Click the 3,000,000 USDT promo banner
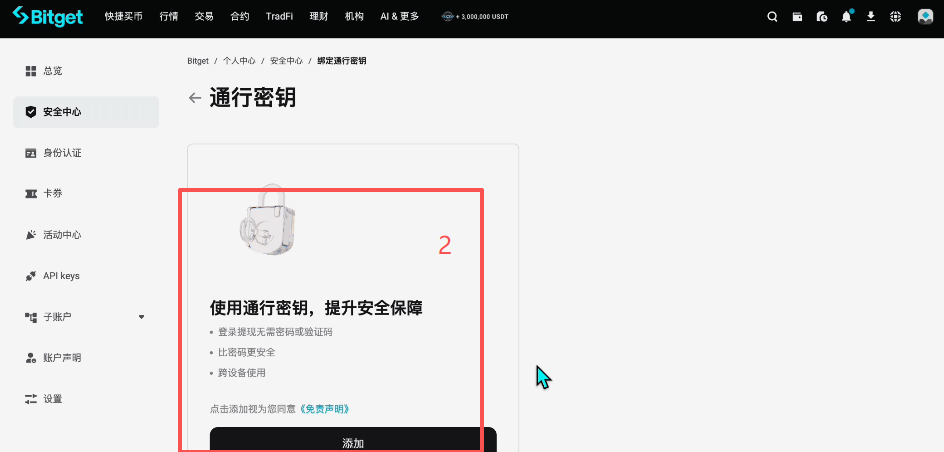Image resolution: width=944 pixels, height=452 pixels. tap(476, 17)
